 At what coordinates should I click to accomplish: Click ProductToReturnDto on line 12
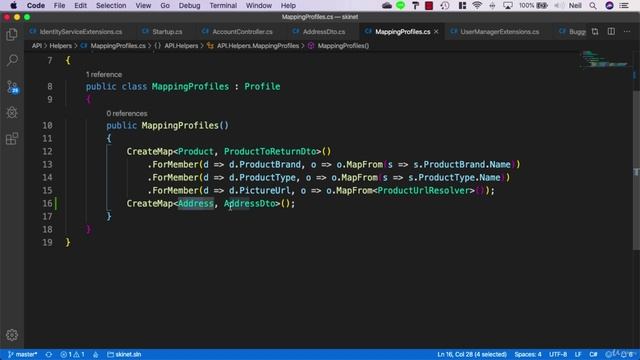(x=270, y=151)
